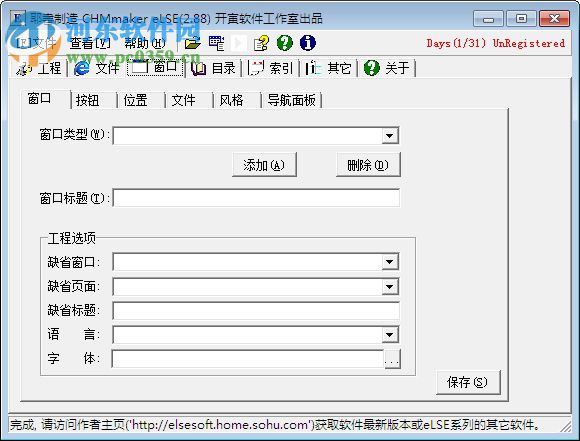Click the help topics question-mark document icon
The image size is (580, 441).
pos(262,43)
